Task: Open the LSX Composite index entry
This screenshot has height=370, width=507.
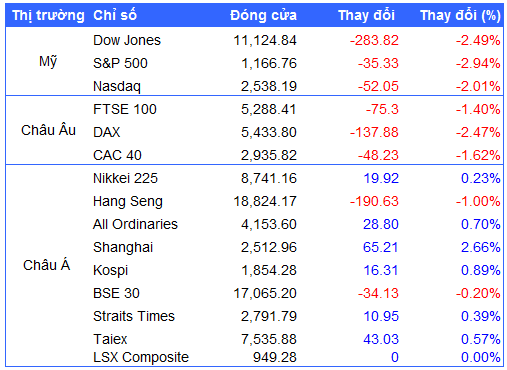Action: point(141,357)
